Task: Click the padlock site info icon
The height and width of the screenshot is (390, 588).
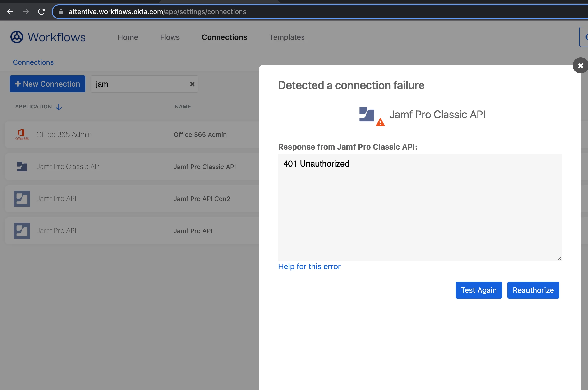Action: 61,12
